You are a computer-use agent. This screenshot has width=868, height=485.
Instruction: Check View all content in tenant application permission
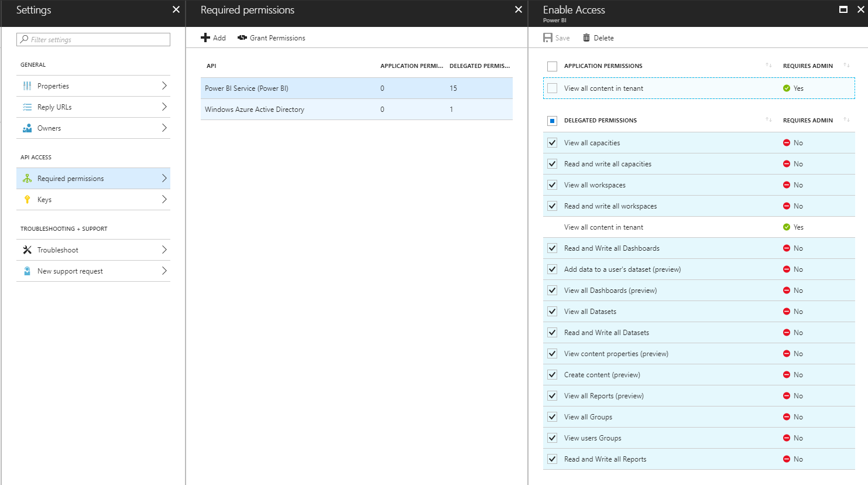point(552,88)
